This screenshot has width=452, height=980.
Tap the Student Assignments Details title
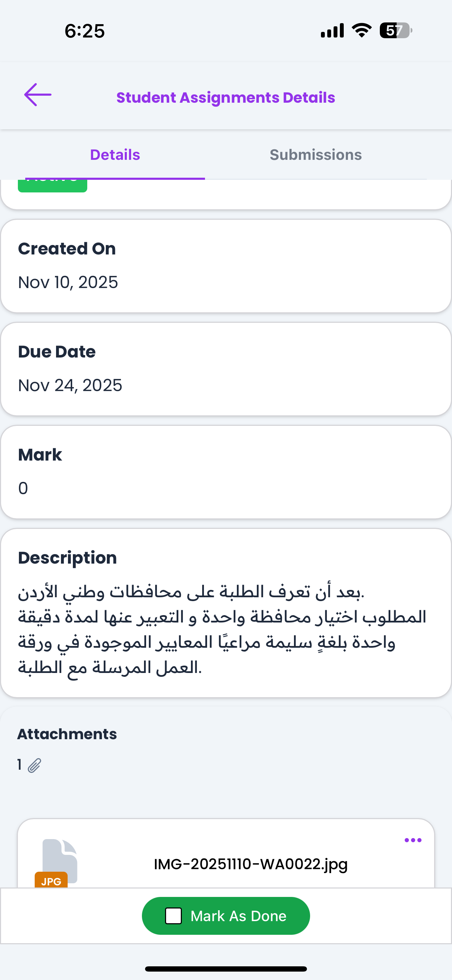pos(226,97)
